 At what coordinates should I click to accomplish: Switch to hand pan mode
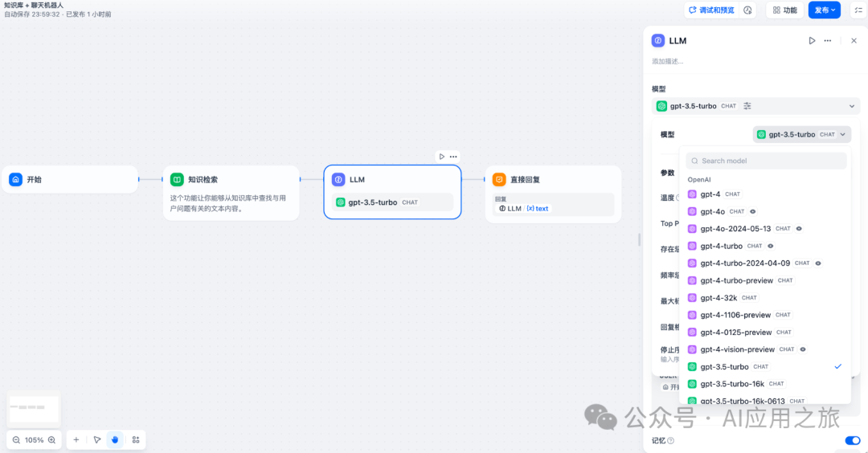(115, 439)
